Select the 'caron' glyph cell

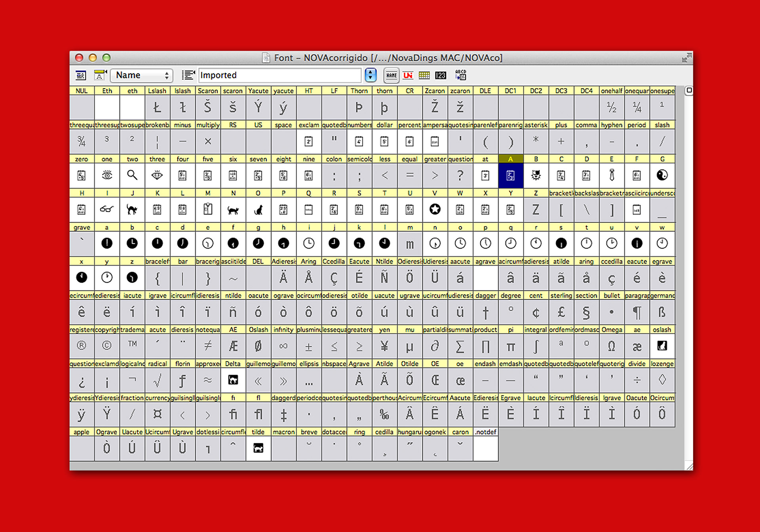(x=460, y=448)
